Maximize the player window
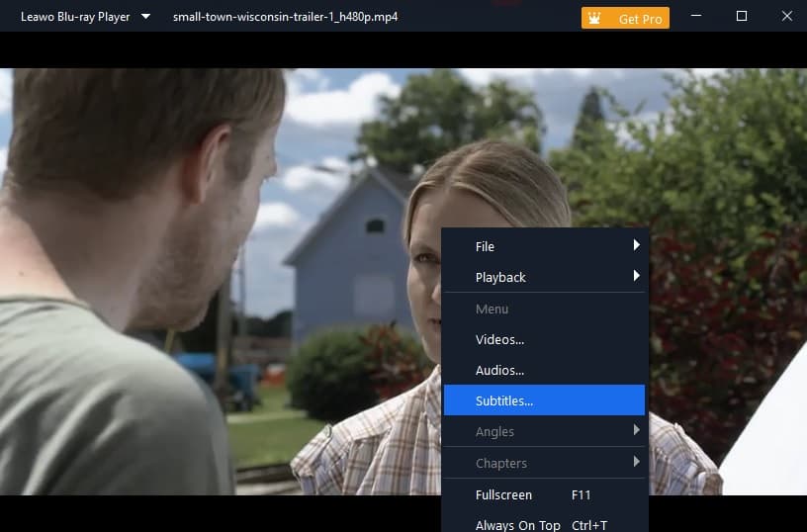Image resolution: width=807 pixels, height=532 pixels. coord(742,16)
